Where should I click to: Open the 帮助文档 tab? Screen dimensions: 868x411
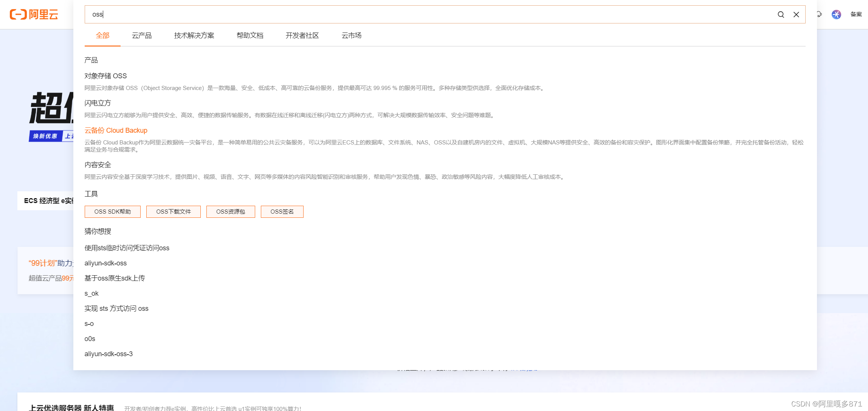point(250,36)
